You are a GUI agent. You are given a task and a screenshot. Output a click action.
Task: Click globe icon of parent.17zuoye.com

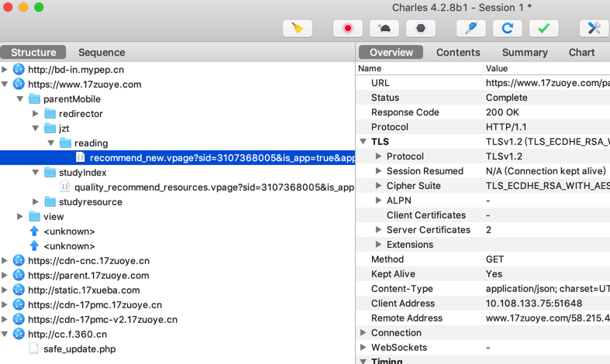[19, 276]
